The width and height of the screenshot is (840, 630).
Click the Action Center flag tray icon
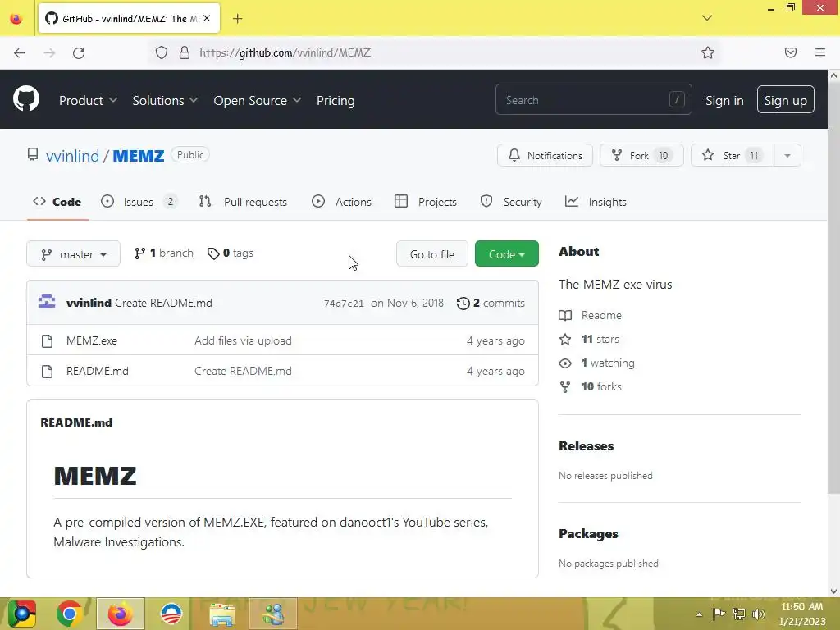tap(719, 614)
